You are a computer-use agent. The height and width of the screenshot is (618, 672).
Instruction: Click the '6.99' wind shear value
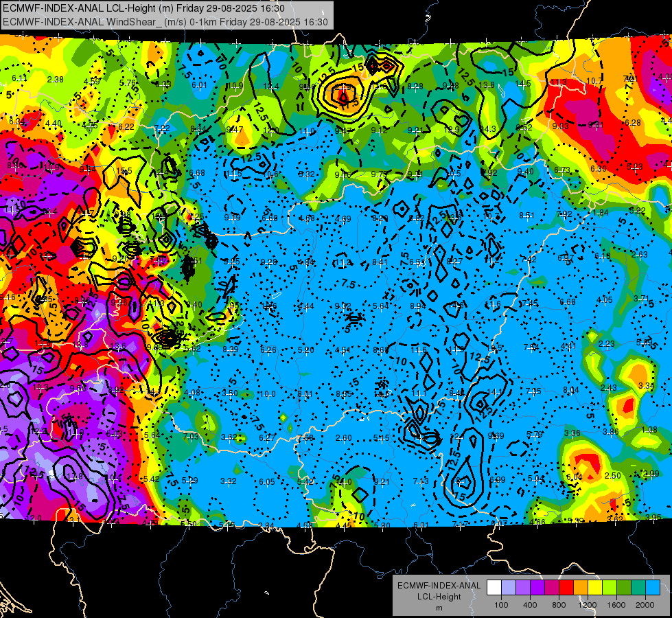click(x=497, y=479)
